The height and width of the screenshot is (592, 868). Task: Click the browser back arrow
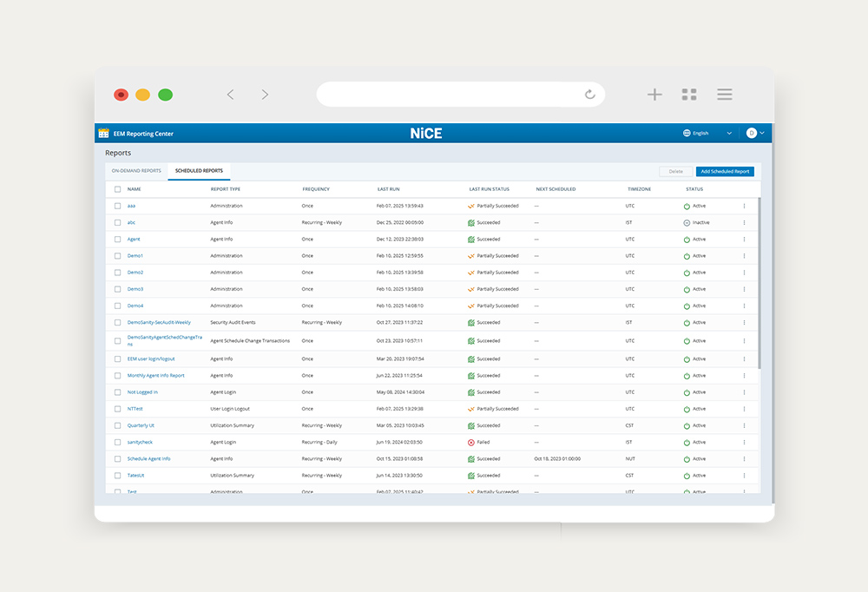click(230, 94)
